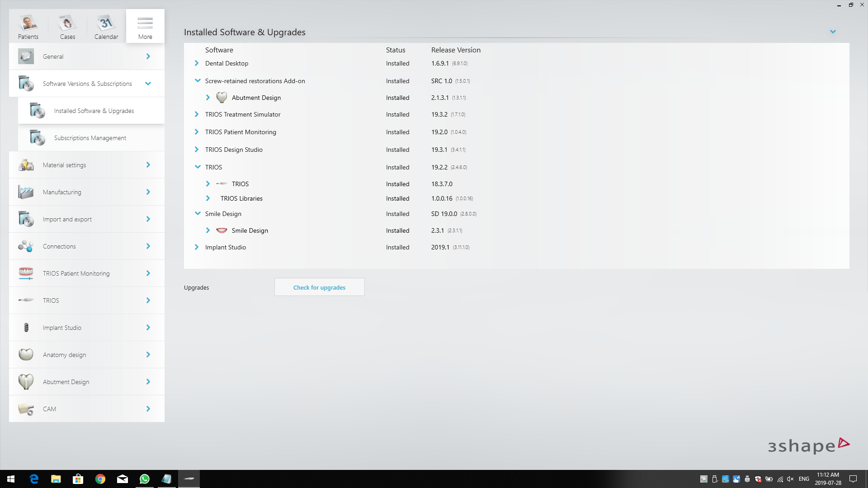The width and height of the screenshot is (868, 488).
Task: Click Check for upgrades
Action: click(319, 287)
